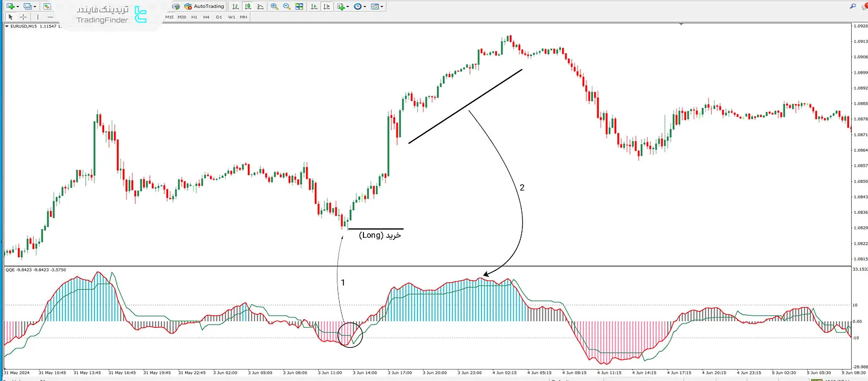Switch chart to candlestick mode
868x381 pixels.
(x=248, y=7)
